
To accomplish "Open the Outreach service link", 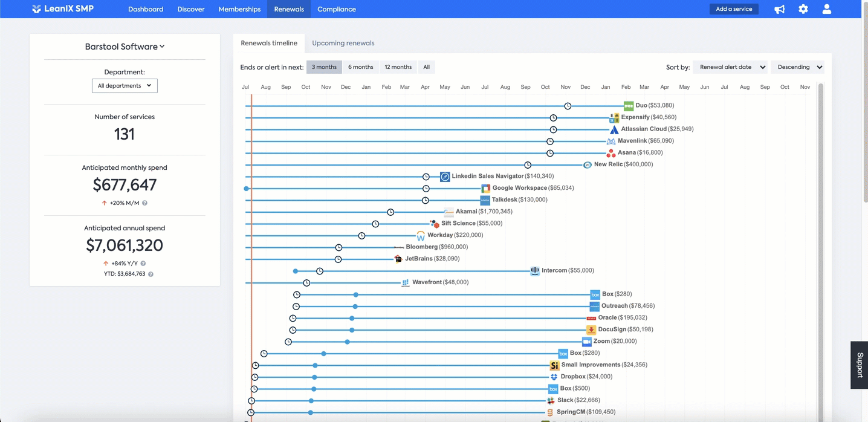I will [615, 306].
